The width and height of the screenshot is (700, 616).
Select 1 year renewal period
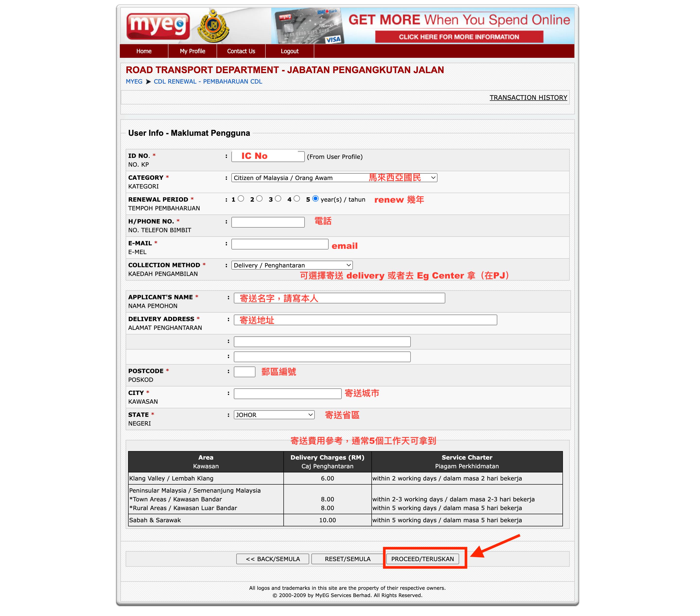[241, 199]
